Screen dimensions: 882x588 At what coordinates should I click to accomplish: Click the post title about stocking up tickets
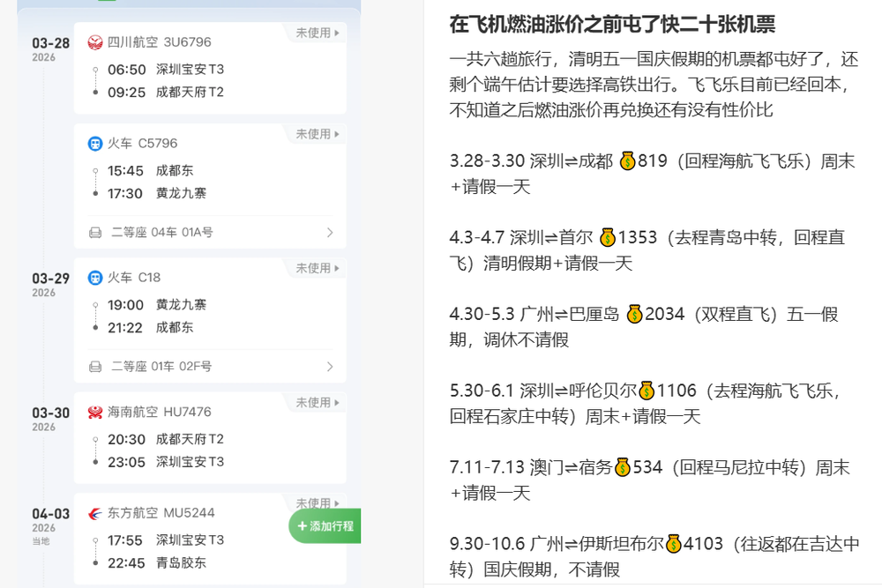(x=612, y=24)
